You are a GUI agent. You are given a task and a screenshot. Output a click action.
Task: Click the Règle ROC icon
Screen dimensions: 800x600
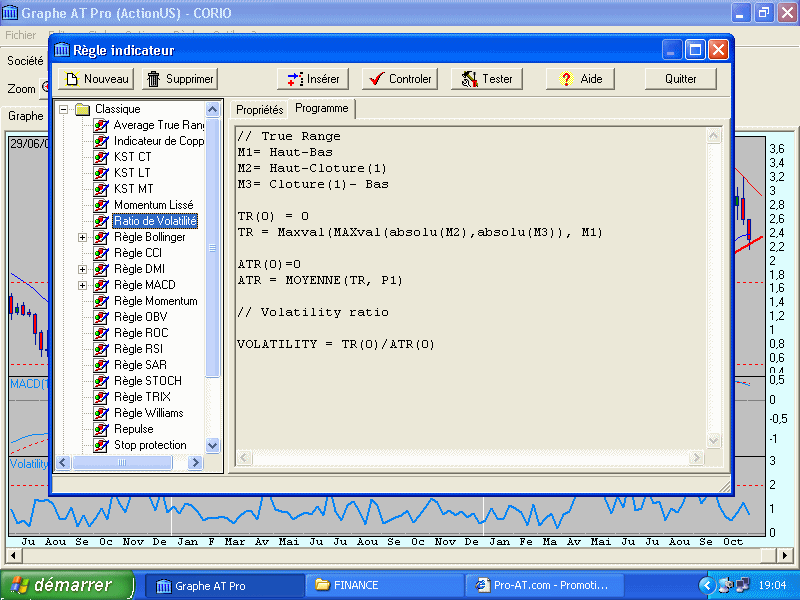click(101, 333)
